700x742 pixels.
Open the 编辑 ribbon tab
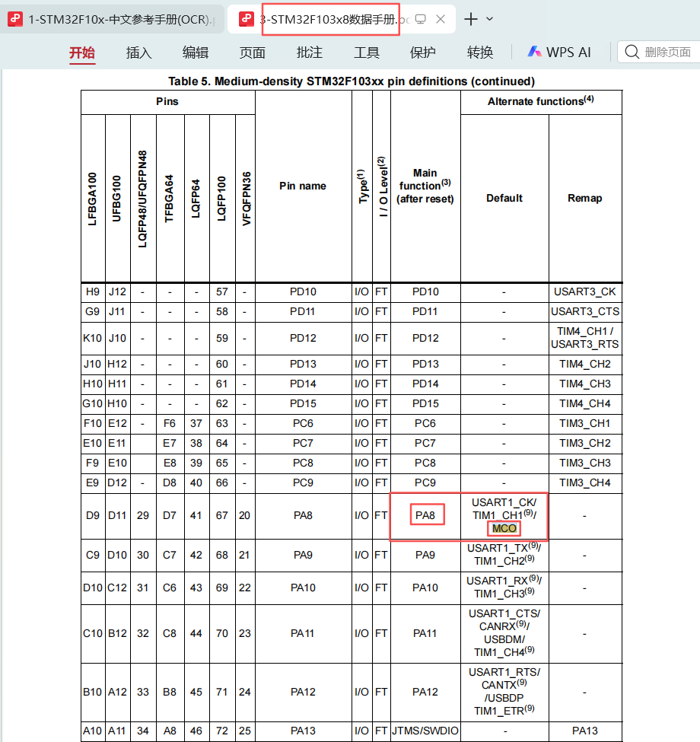[196, 53]
